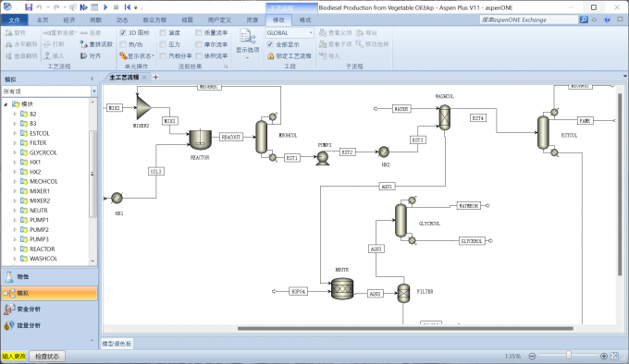The image size is (629, 364).
Task: Collapse navigation pane with the chevron
Action: point(92,79)
